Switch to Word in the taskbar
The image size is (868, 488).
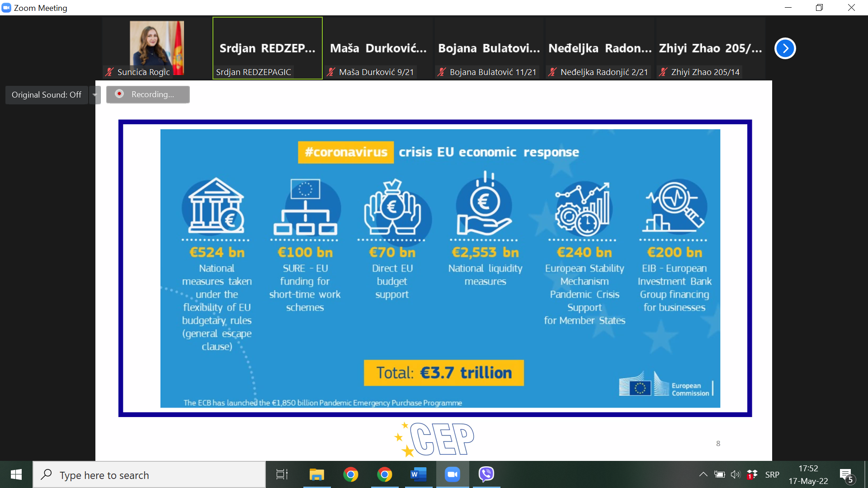418,474
